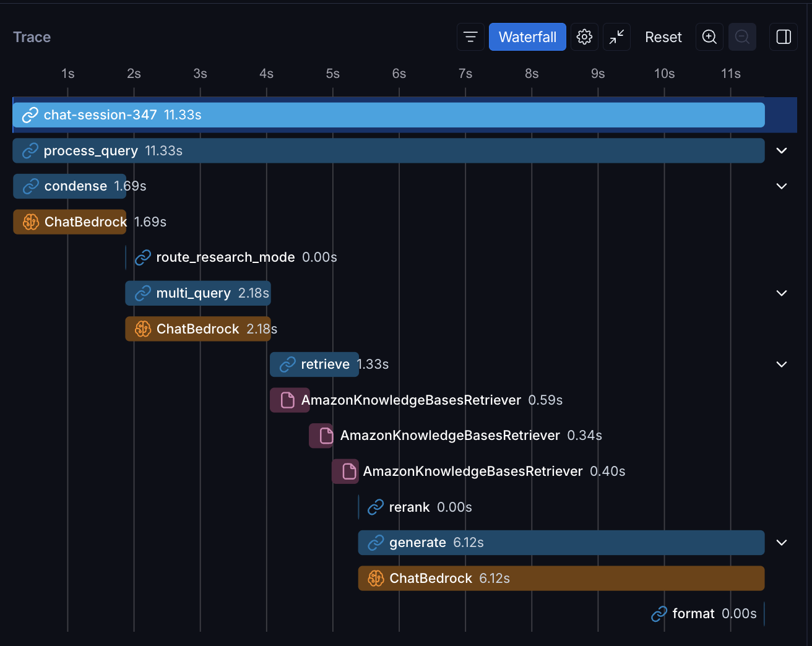Toggle the side panel layout icon
Image resolution: width=812 pixels, height=646 pixels.
[x=784, y=37]
